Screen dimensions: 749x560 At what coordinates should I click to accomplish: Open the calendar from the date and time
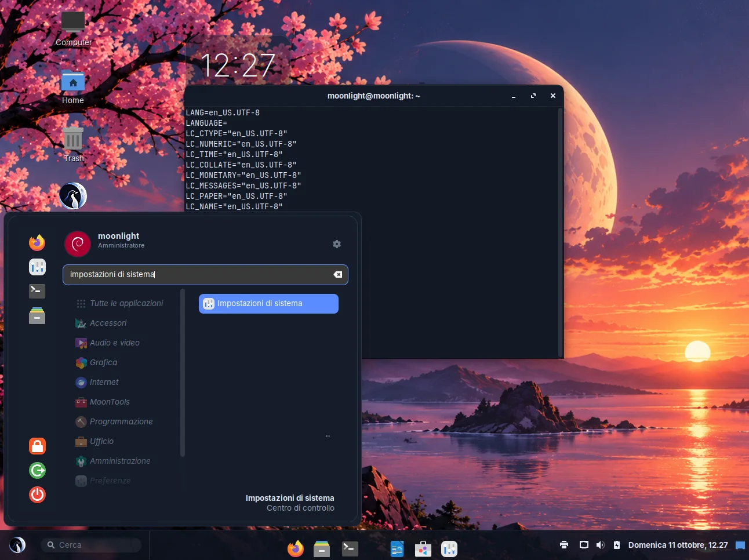click(678, 545)
